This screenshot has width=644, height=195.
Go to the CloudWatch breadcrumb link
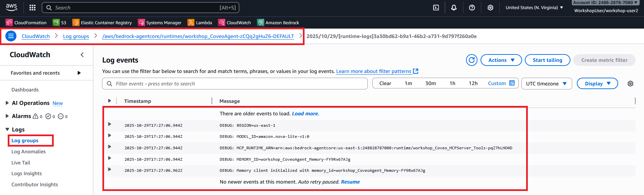[36, 36]
